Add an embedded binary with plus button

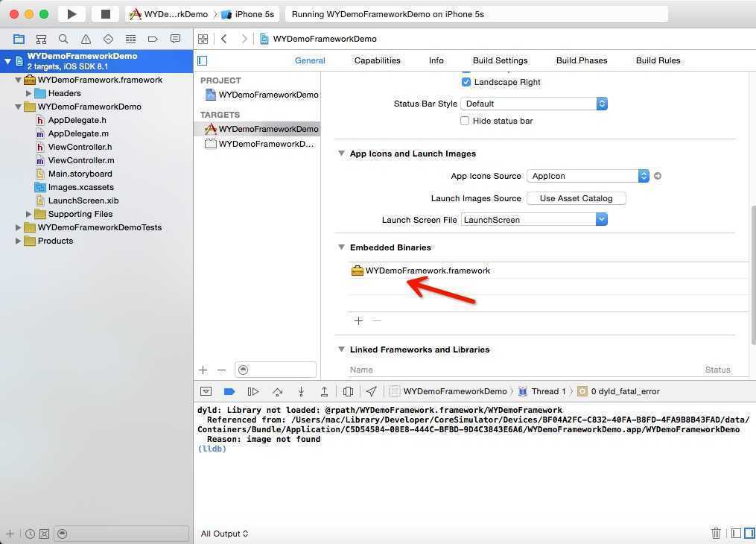coord(358,320)
